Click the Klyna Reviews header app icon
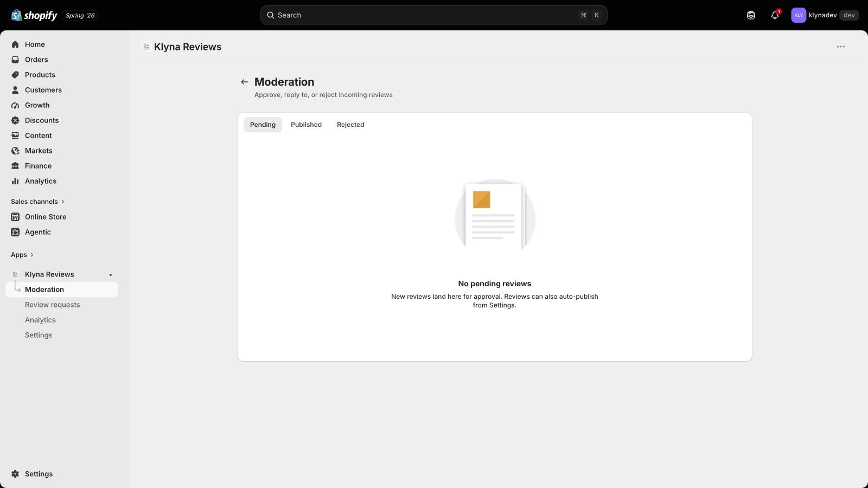Screen dimensions: 868x488 [x=146, y=47]
